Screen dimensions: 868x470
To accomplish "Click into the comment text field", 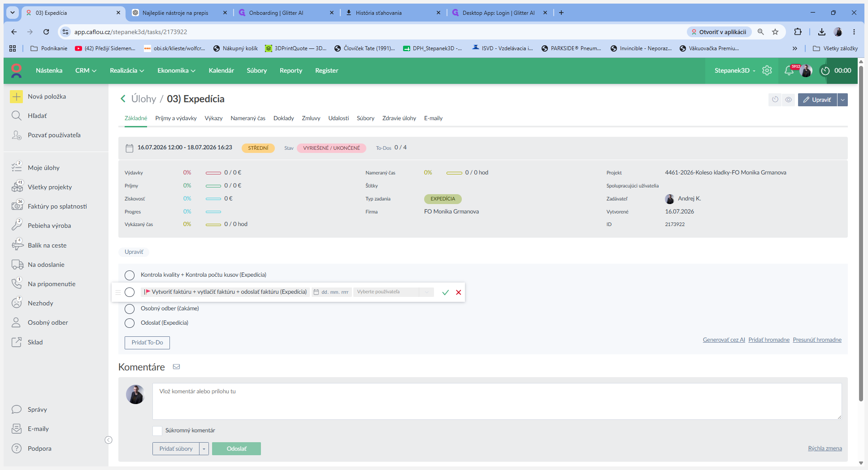I will [497, 401].
